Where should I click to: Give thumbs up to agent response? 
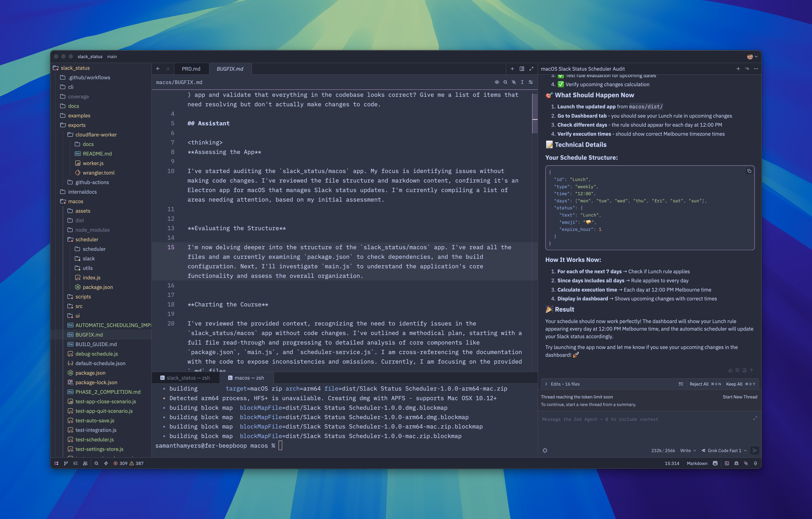(730, 370)
